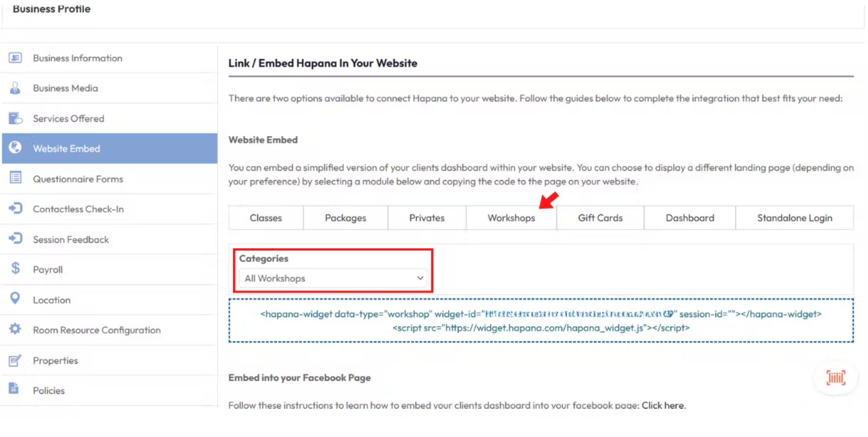Click the Policies document icon

14,389
